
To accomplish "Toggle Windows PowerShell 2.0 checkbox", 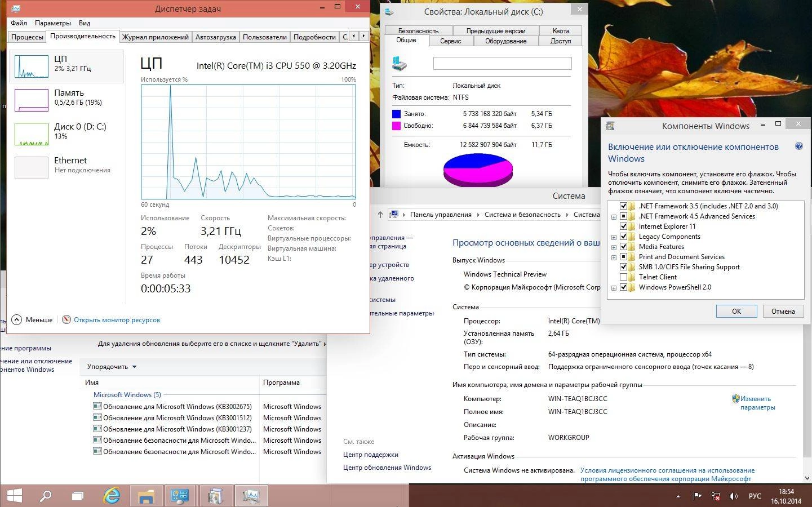I will [x=623, y=287].
